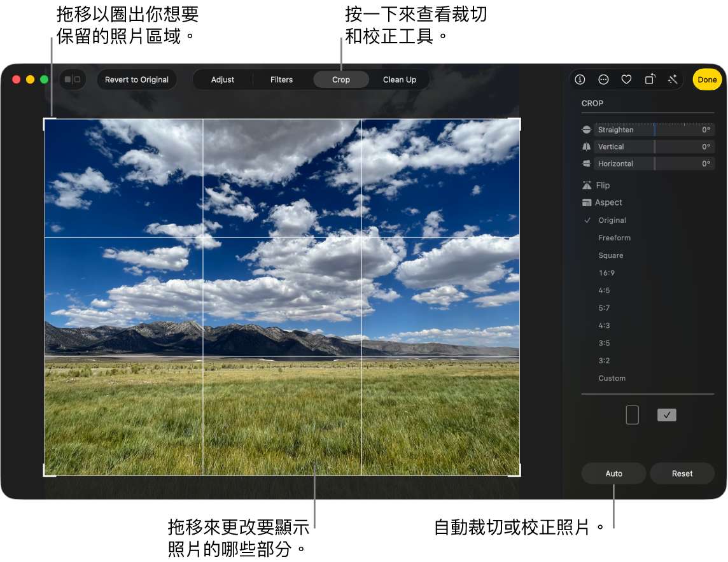728x562 pixels.
Task: Click the Auto crop button
Action: (613, 474)
